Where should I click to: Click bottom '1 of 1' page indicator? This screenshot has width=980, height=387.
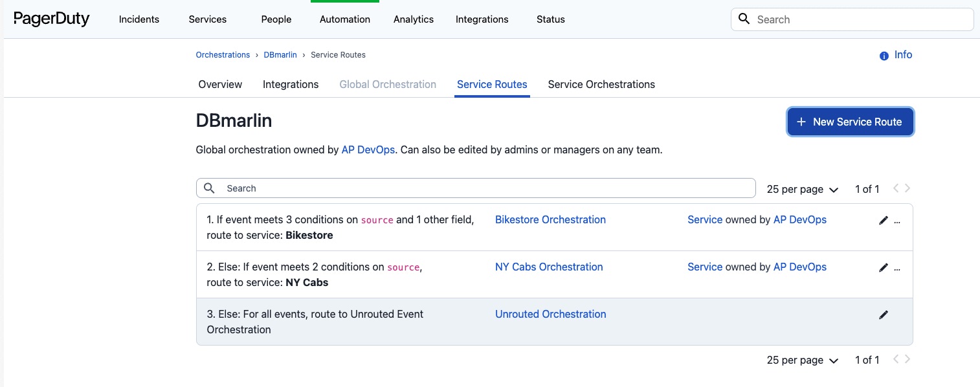click(x=867, y=360)
